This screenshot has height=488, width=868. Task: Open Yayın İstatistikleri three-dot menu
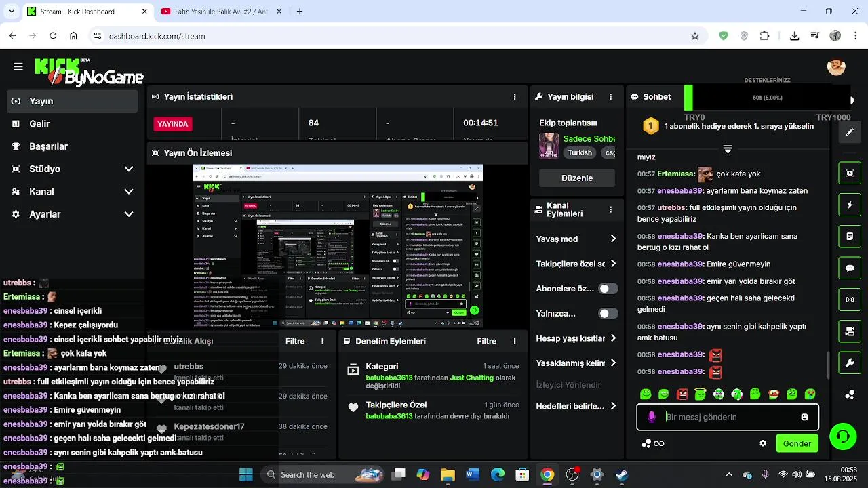point(515,97)
